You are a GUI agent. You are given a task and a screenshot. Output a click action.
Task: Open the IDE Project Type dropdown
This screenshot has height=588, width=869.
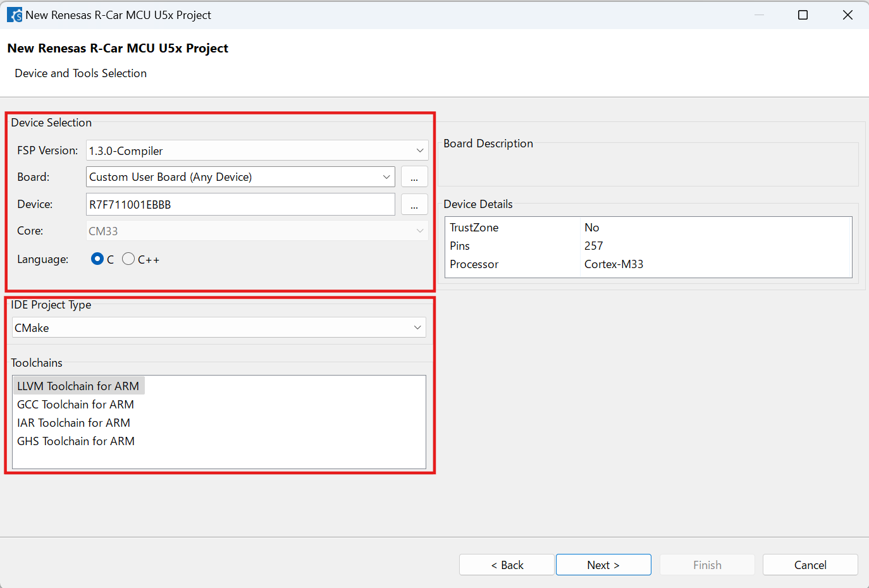(219, 328)
